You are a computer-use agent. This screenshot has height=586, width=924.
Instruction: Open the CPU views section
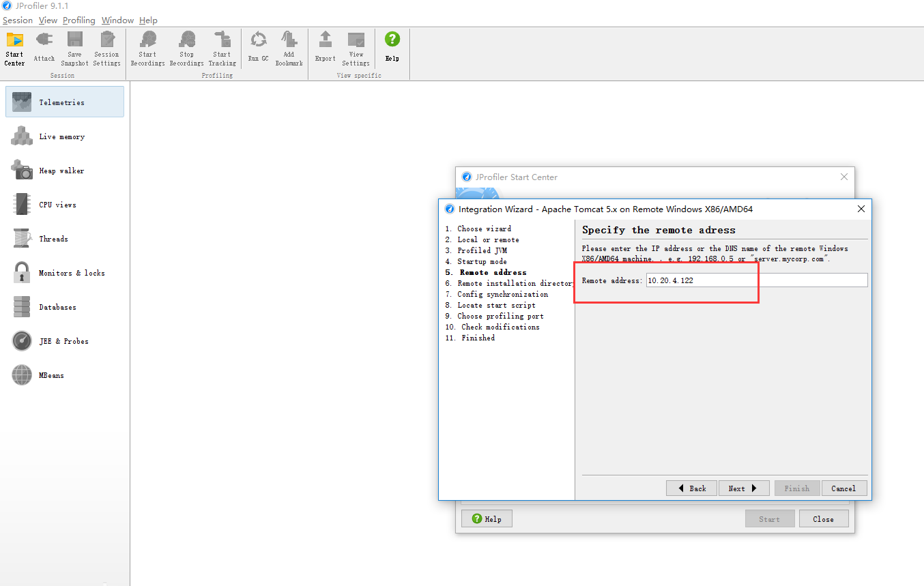(65, 205)
